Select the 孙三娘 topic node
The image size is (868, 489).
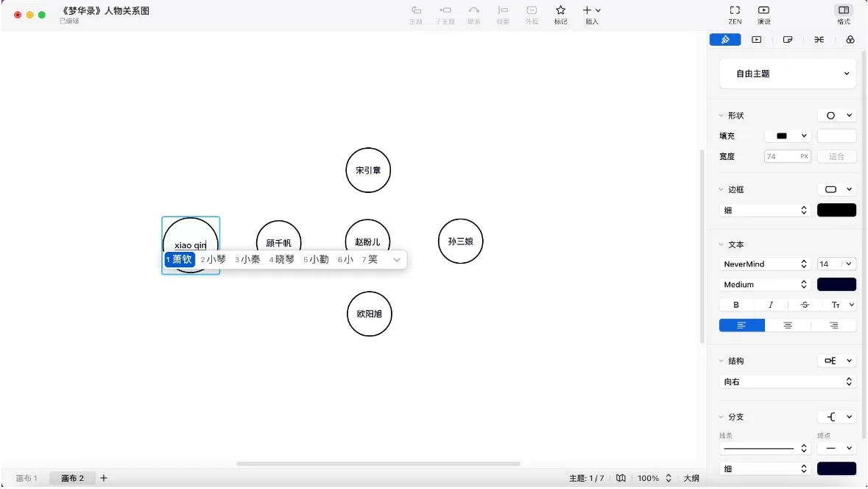pos(461,242)
